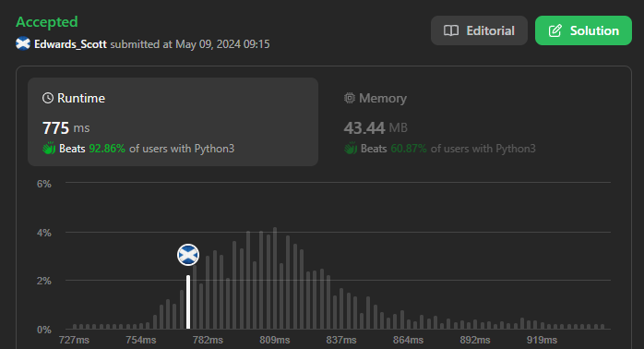
Task: Click the tallest bar near 809ms
Action: click(x=275, y=278)
